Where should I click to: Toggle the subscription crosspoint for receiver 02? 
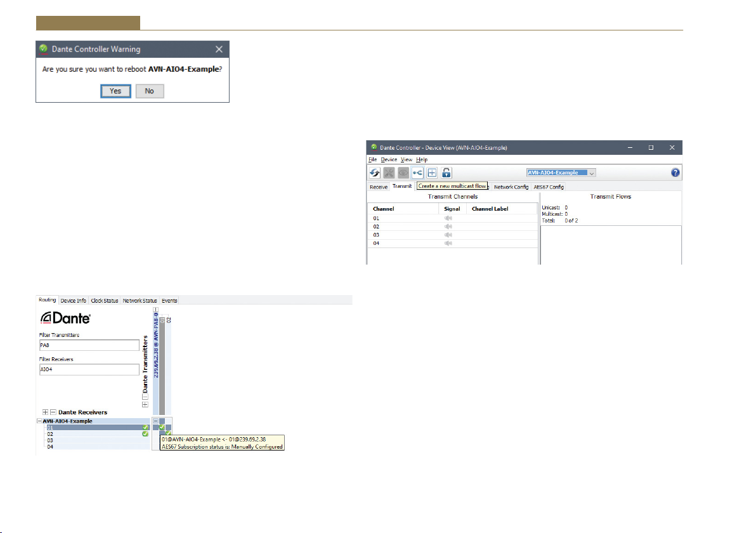pos(168,433)
